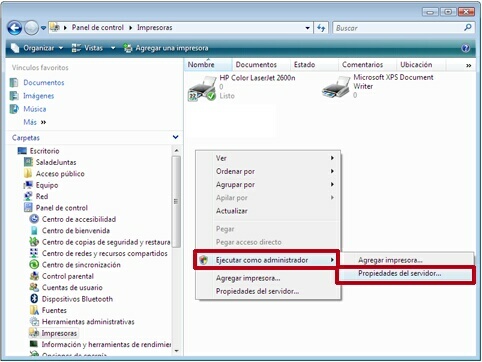Select 'Acceso público' folder in tree
482x362 pixels.
[60, 174]
